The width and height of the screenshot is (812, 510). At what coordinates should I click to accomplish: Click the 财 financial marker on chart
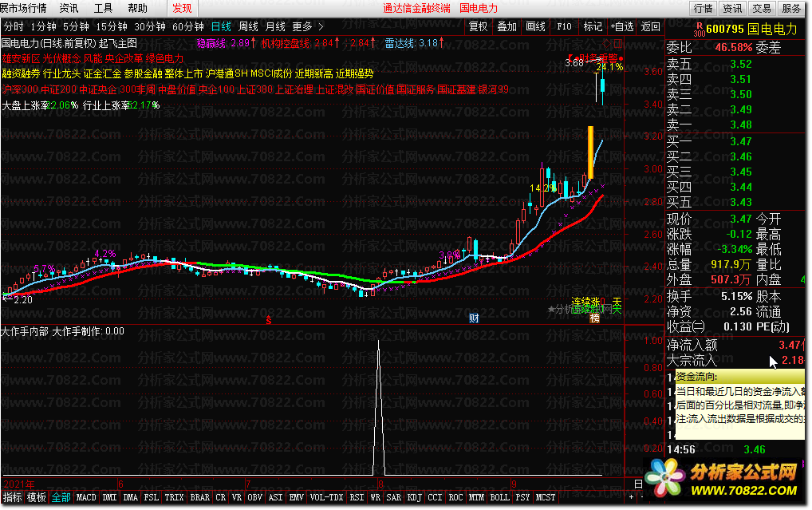[474, 318]
